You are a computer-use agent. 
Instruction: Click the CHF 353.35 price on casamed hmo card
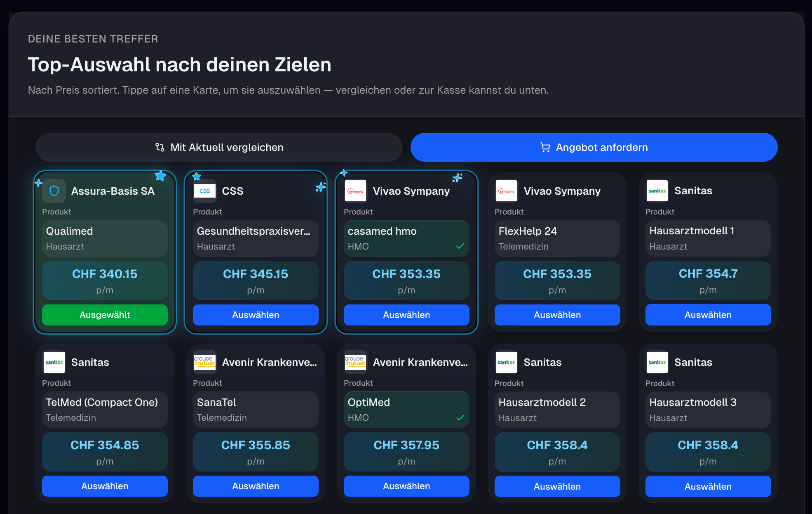click(406, 274)
